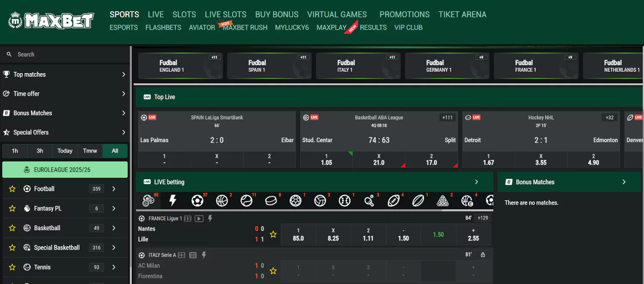Open the SLOTS menu item
644x284 pixels.
pyautogui.click(x=184, y=14)
